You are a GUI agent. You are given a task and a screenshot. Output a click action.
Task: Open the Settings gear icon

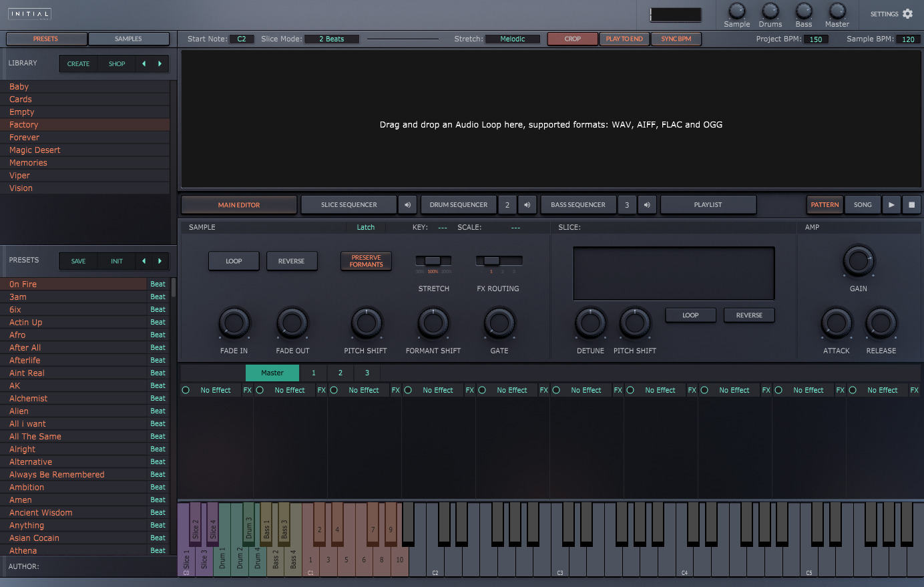pos(907,13)
